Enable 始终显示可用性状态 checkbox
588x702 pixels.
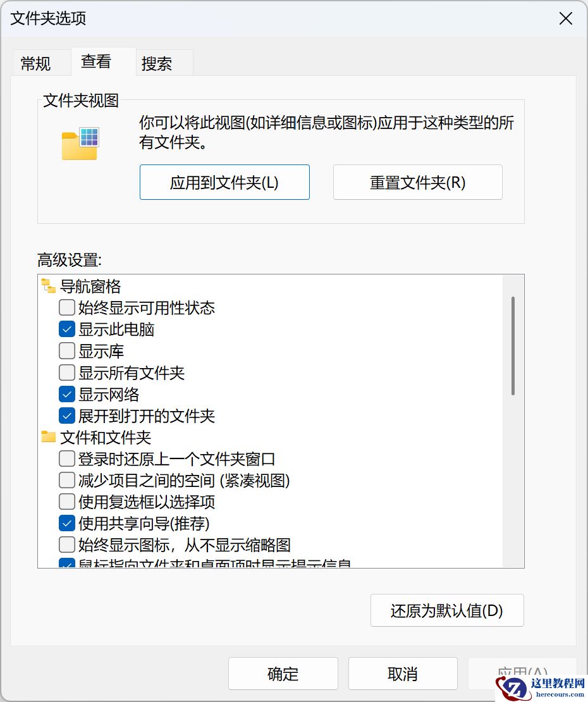point(66,307)
